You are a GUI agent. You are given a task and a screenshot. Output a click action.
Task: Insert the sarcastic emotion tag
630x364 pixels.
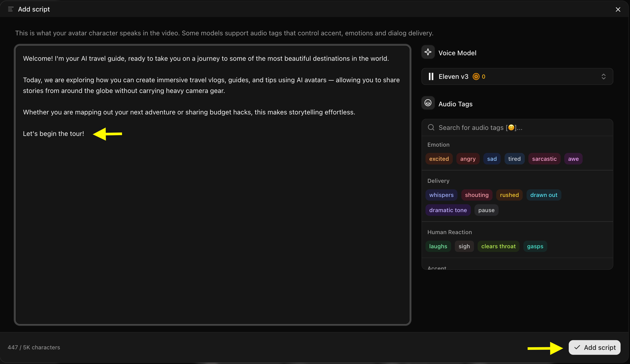click(x=544, y=159)
